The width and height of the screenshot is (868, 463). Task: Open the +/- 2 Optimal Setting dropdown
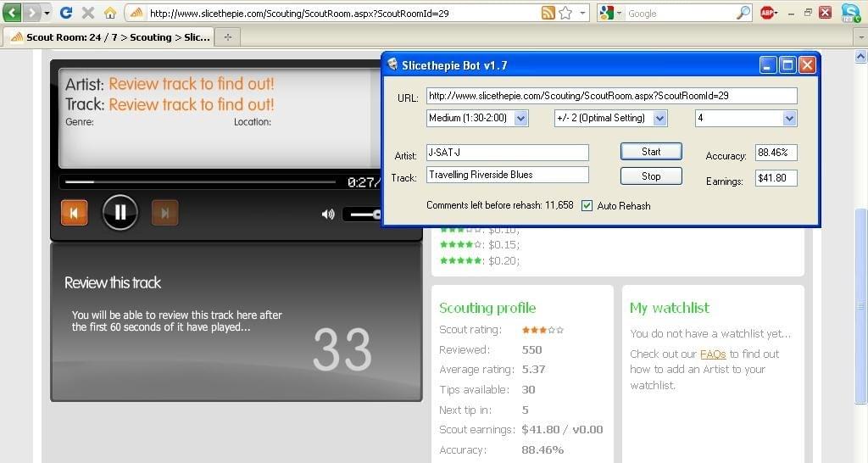pyautogui.click(x=610, y=118)
